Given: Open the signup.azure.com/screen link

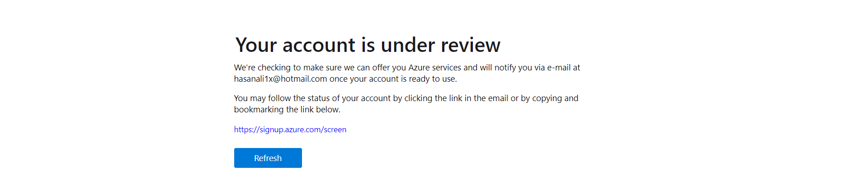Looking at the screenshot, I should coord(290,129).
